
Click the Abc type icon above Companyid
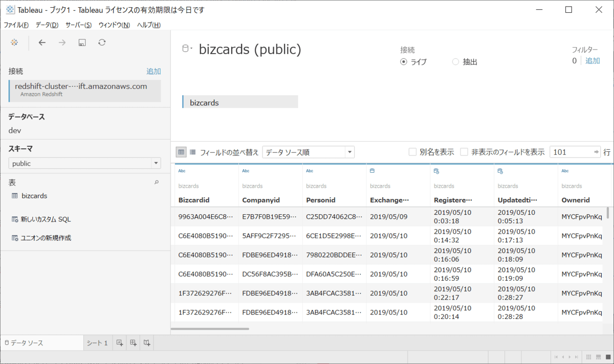(x=246, y=171)
